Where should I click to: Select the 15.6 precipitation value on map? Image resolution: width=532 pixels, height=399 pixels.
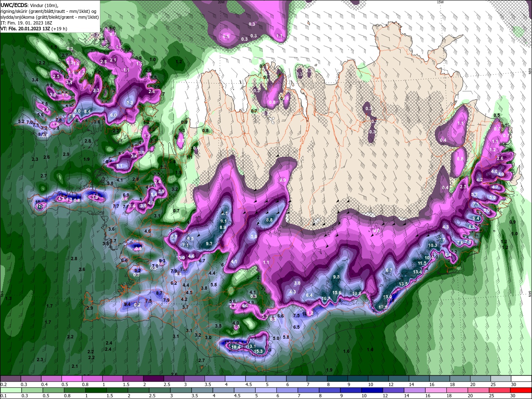pyautogui.click(x=337, y=293)
